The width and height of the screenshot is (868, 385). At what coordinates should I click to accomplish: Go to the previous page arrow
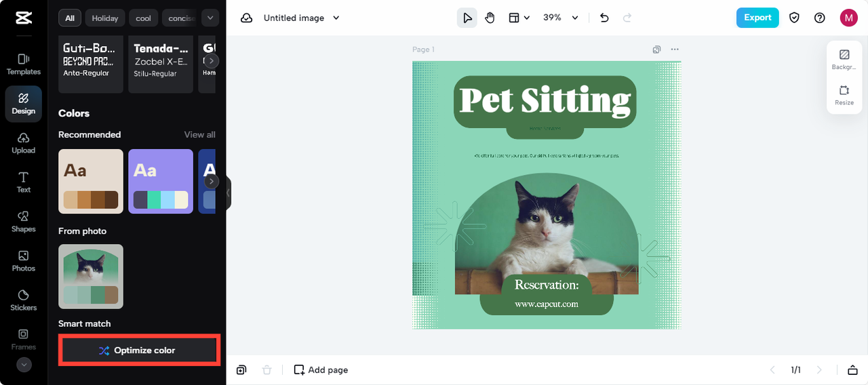tap(772, 370)
